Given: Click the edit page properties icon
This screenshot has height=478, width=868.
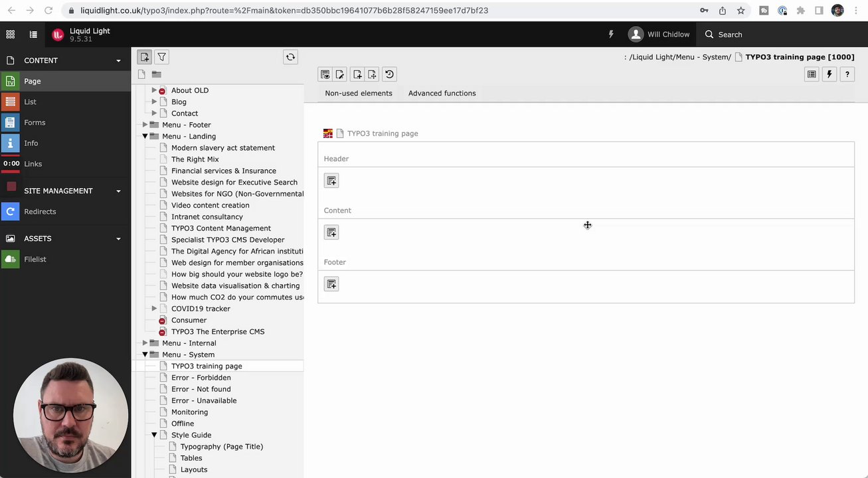Looking at the screenshot, I should pos(340,74).
